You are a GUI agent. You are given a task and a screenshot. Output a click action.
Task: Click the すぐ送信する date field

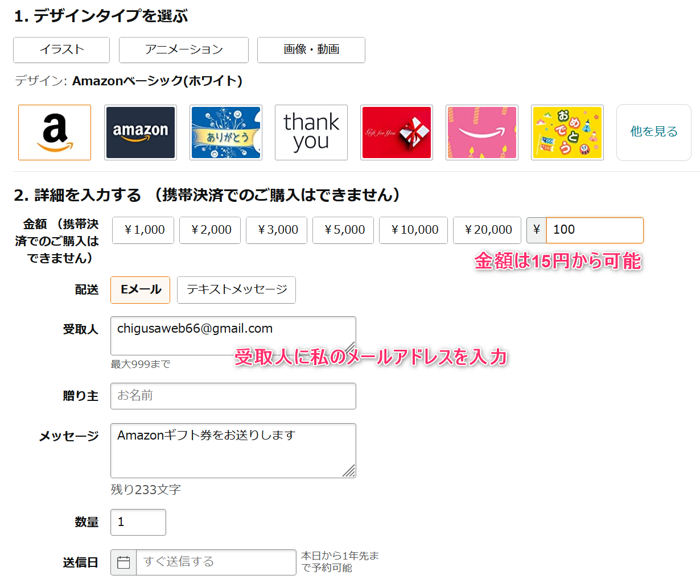pyautogui.click(x=216, y=562)
